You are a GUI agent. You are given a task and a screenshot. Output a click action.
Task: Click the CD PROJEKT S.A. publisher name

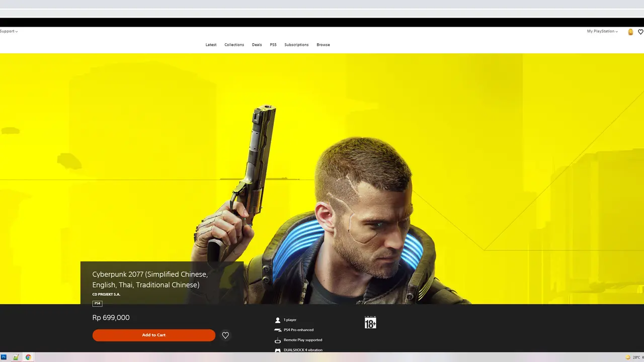point(106,295)
